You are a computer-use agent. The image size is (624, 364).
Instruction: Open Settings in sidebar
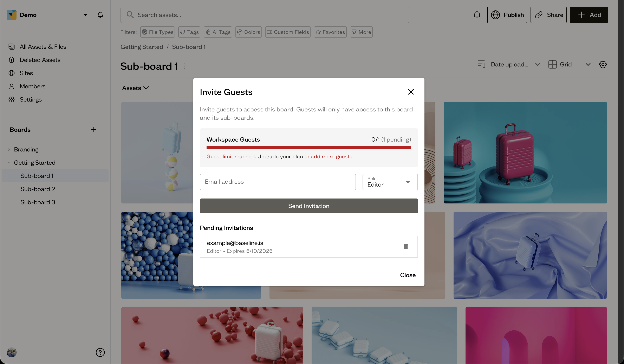coord(31,99)
